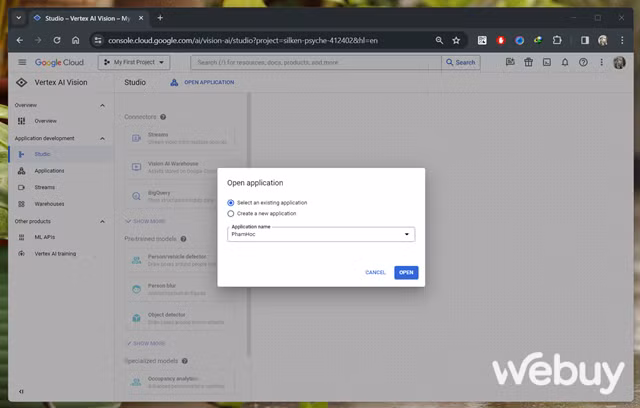Screen dimensions: 640x408
Task: Open notifications bell icon
Action: coord(565,62)
